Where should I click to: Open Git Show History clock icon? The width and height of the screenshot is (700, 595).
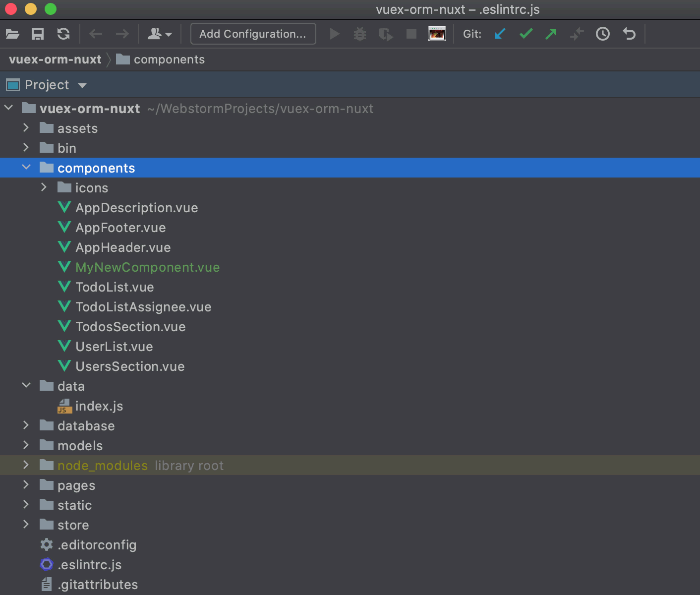[x=602, y=34]
